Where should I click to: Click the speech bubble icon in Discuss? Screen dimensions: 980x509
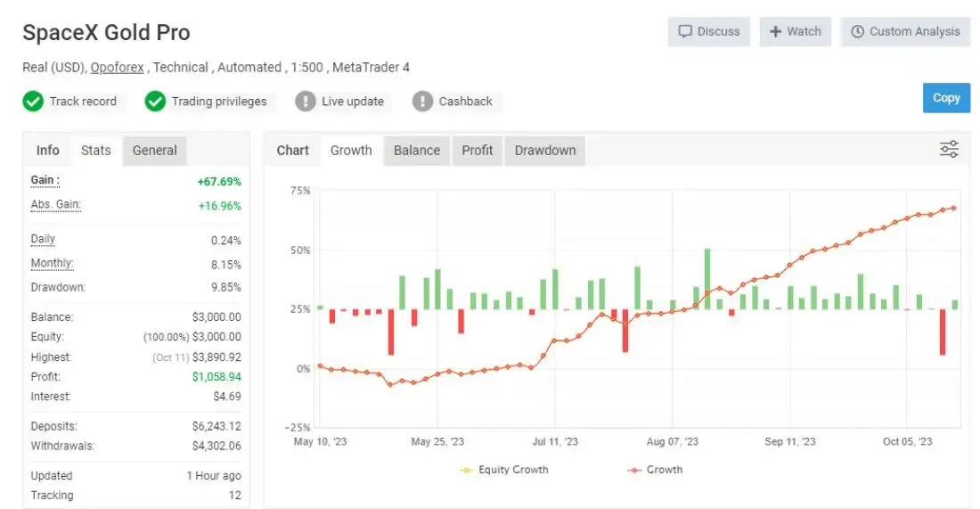click(685, 31)
